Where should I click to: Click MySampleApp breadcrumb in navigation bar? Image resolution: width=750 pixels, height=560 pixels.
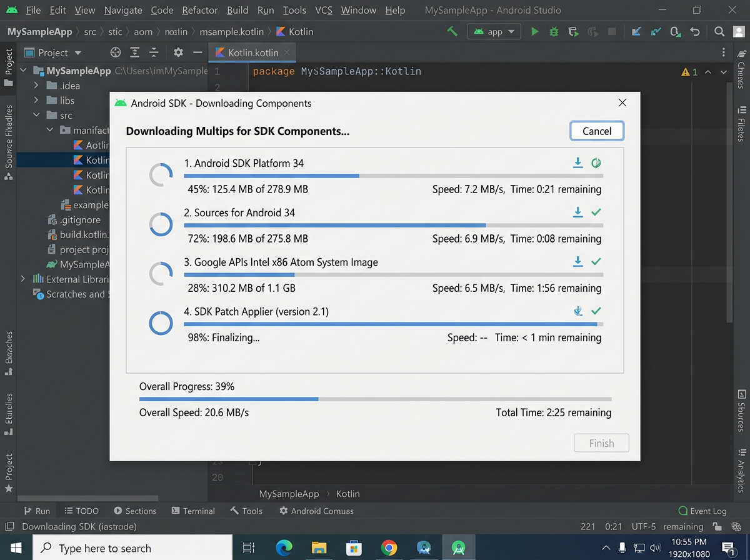coord(41,31)
